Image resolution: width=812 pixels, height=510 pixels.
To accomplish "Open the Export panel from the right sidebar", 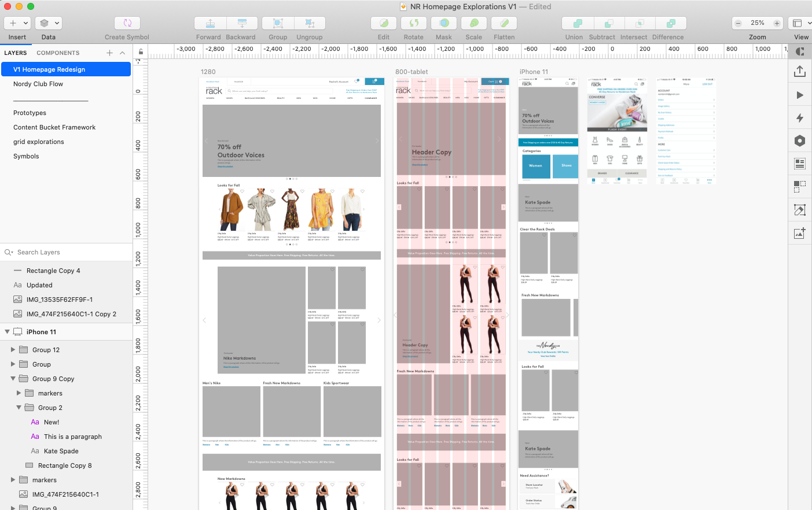I will pos(800,72).
